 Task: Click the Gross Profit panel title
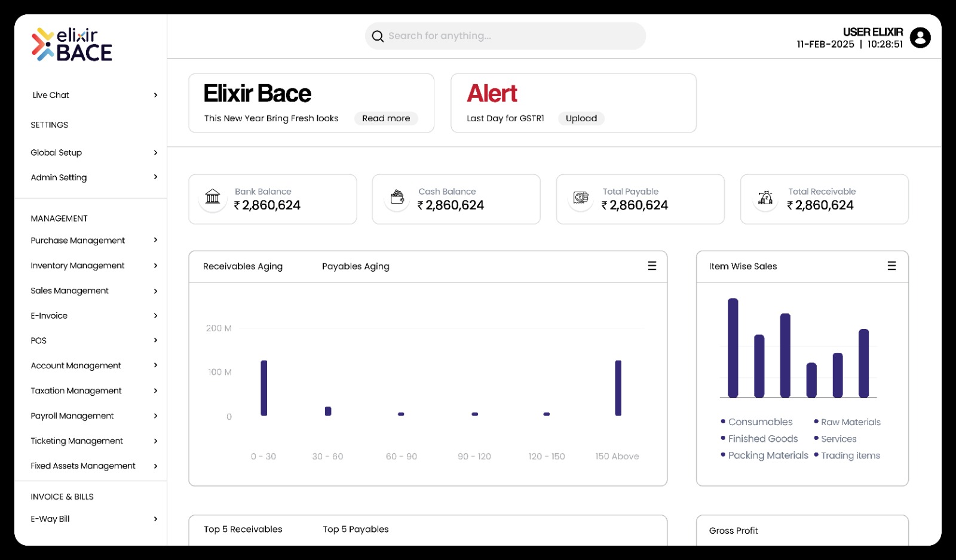point(733,530)
